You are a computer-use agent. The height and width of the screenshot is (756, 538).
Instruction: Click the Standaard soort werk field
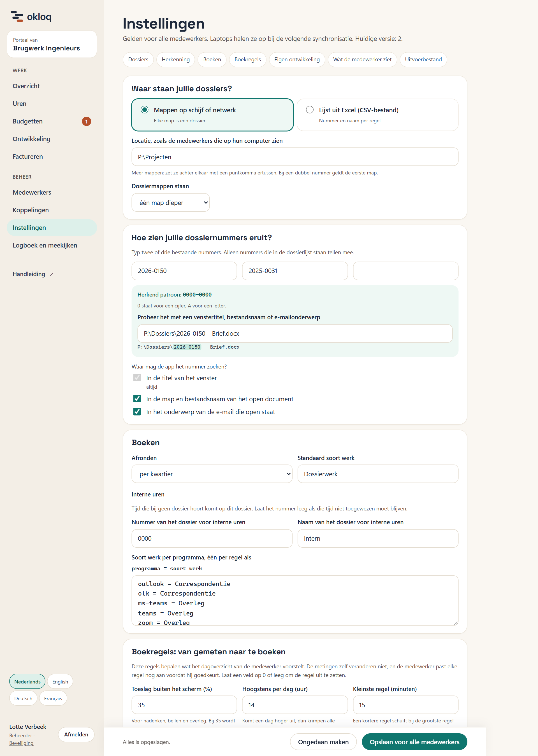tap(378, 474)
